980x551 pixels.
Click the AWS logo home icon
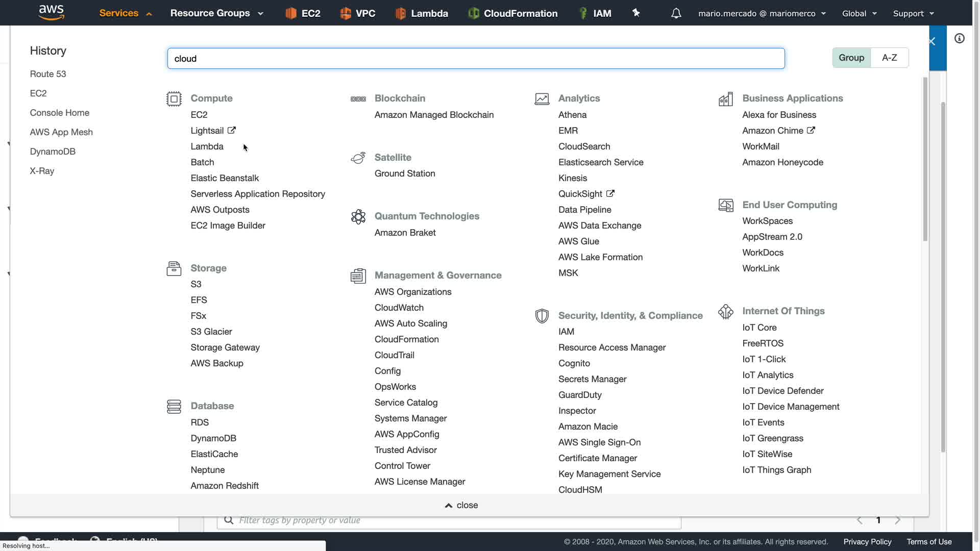[52, 12]
